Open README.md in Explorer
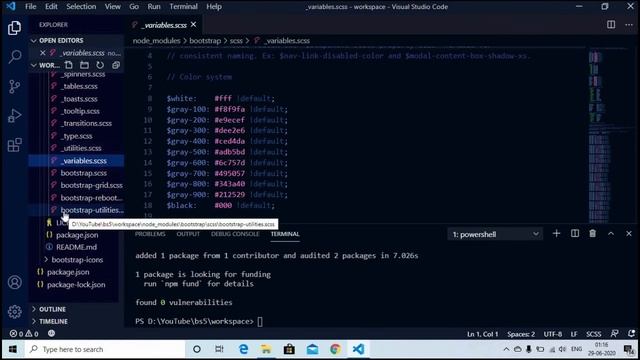This screenshot has width=640, height=360. tap(76, 247)
